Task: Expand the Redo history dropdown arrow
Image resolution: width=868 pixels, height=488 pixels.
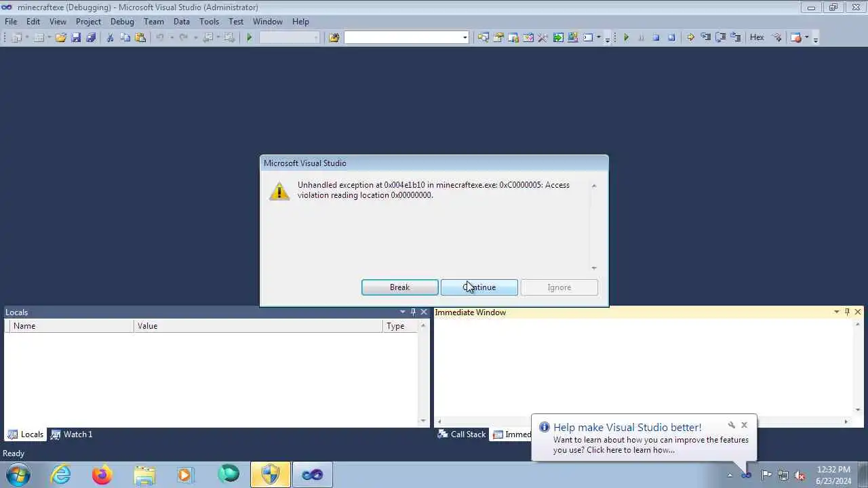Action: [x=195, y=37]
